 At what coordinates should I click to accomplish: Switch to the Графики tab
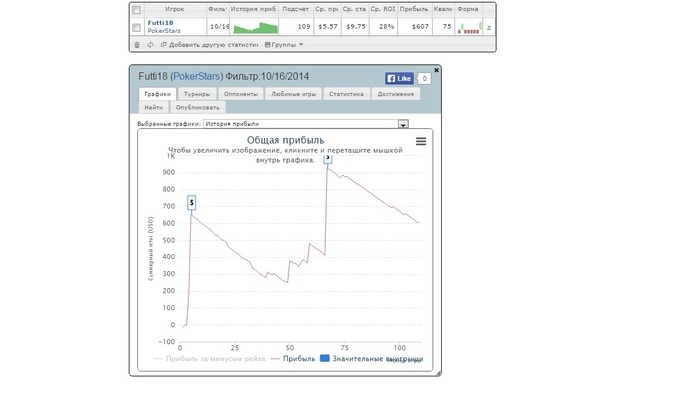[158, 94]
